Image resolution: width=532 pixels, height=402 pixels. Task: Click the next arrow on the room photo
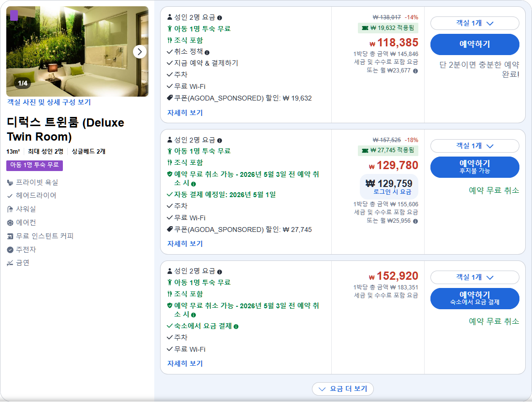[x=140, y=51]
